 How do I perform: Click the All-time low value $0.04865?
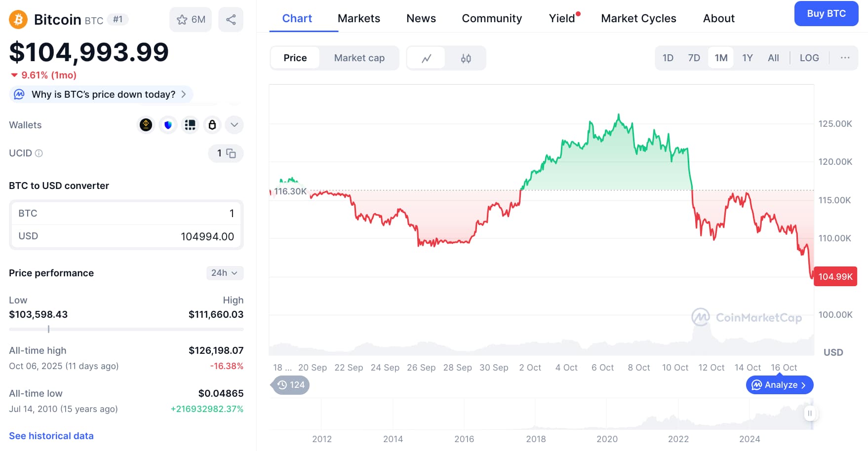(x=221, y=393)
